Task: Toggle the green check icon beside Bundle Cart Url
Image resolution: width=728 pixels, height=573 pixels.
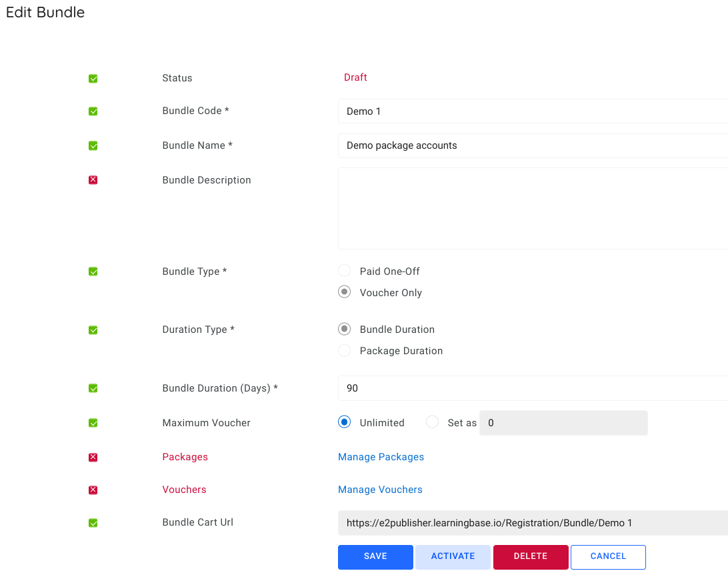Action: pos(93,523)
